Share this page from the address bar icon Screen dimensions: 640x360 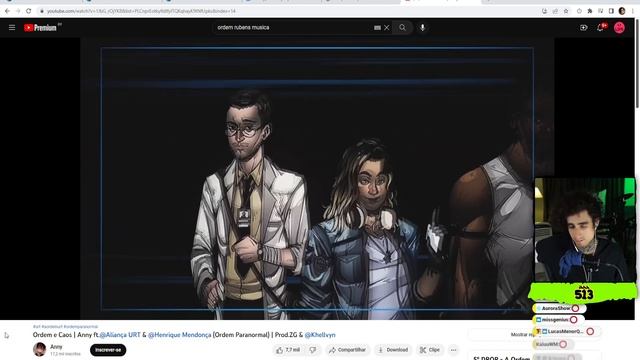555,11
